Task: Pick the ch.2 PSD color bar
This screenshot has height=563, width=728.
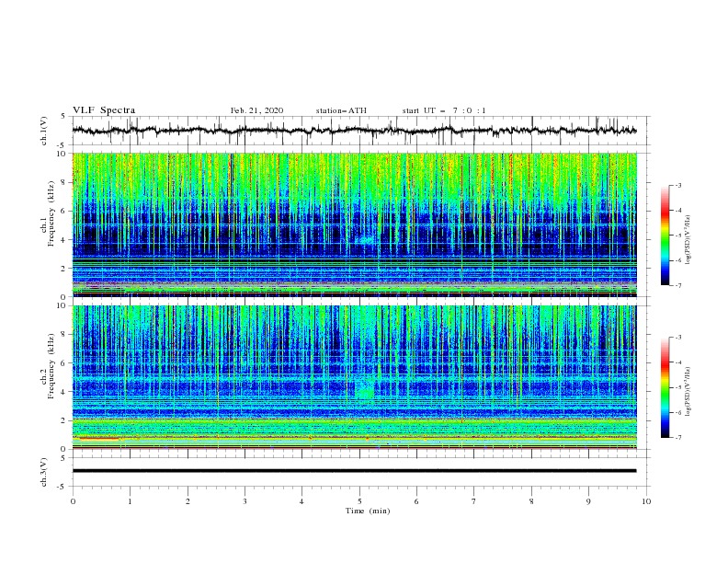Action: (665, 387)
